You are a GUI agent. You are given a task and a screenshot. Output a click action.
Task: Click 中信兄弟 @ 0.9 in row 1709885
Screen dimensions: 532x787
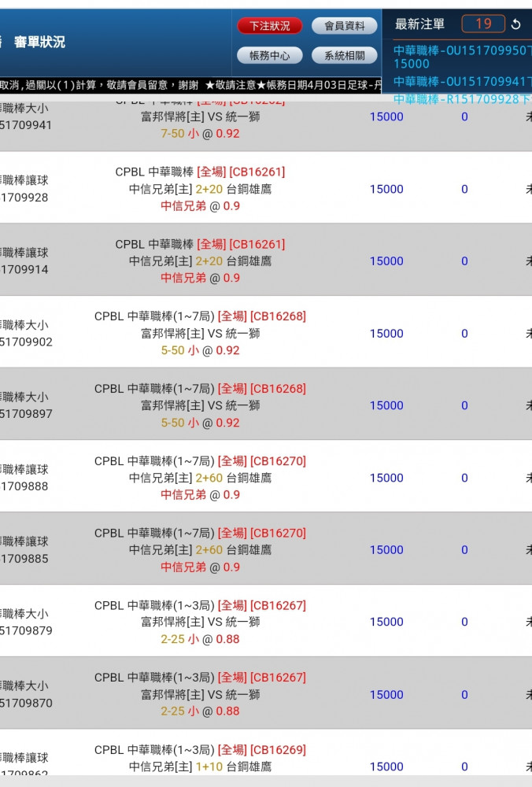coord(200,567)
